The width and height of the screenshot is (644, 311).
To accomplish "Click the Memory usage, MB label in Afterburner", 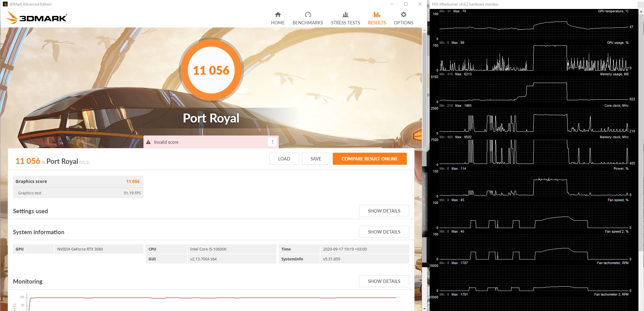I will point(614,74).
